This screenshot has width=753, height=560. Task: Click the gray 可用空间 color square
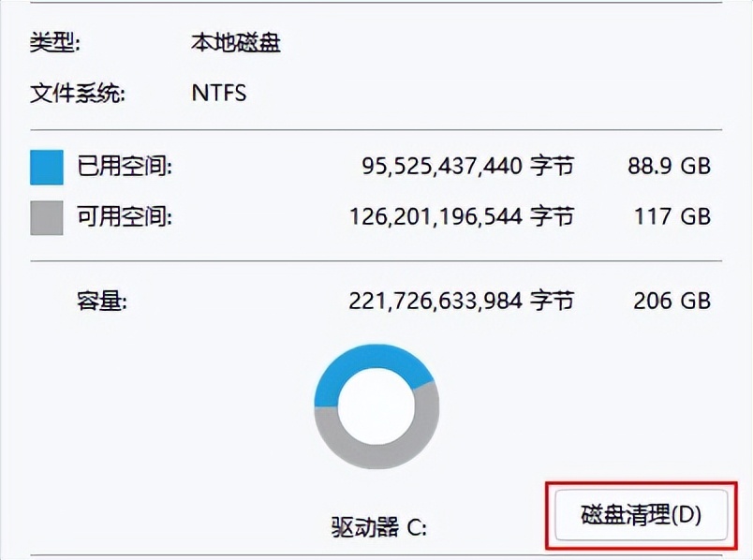(x=46, y=217)
